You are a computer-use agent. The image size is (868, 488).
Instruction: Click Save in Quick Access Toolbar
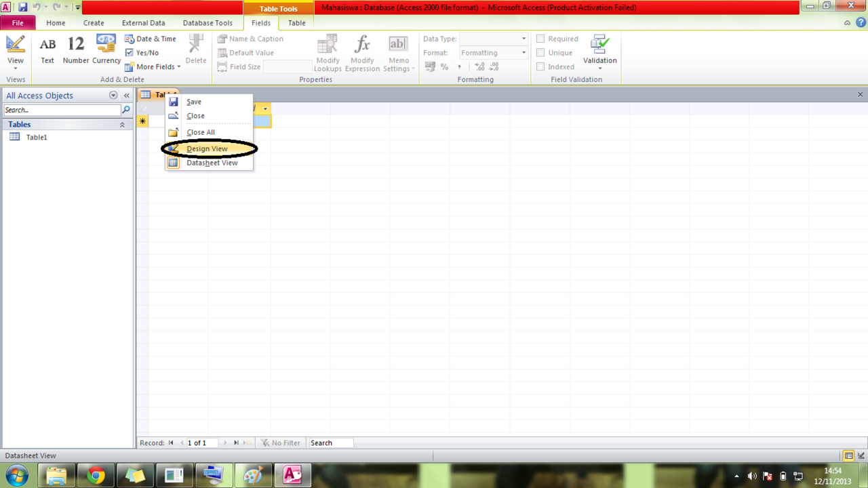click(23, 7)
